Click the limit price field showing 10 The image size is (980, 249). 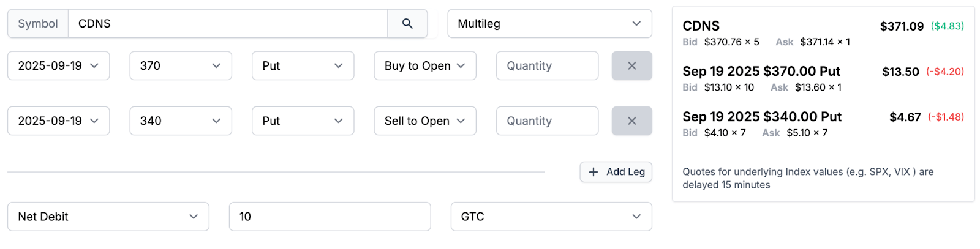click(x=330, y=217)
